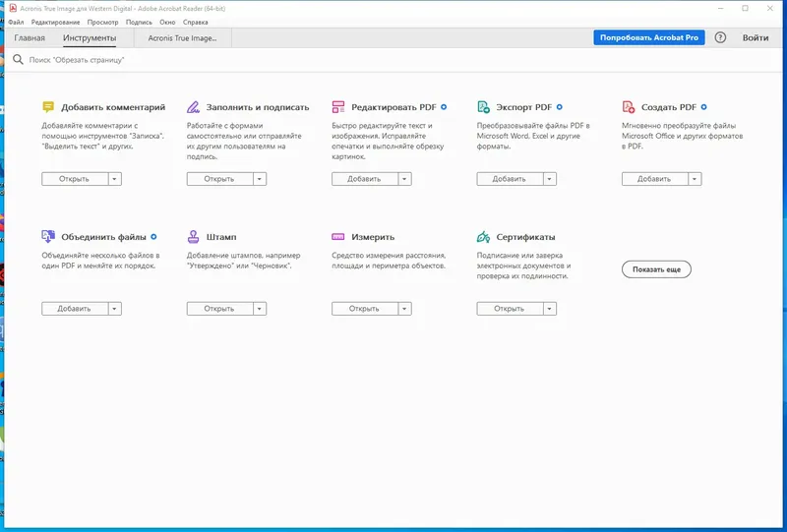Image resolution: width=787 pixels, height=532 pixels.
Task: Open the Подпись menu
Action: 139,22
